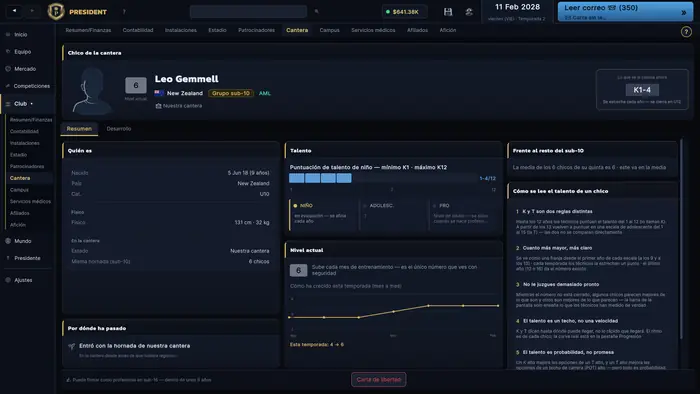
Task: Select the Cantera top tab
Action: tap(297, 30)
